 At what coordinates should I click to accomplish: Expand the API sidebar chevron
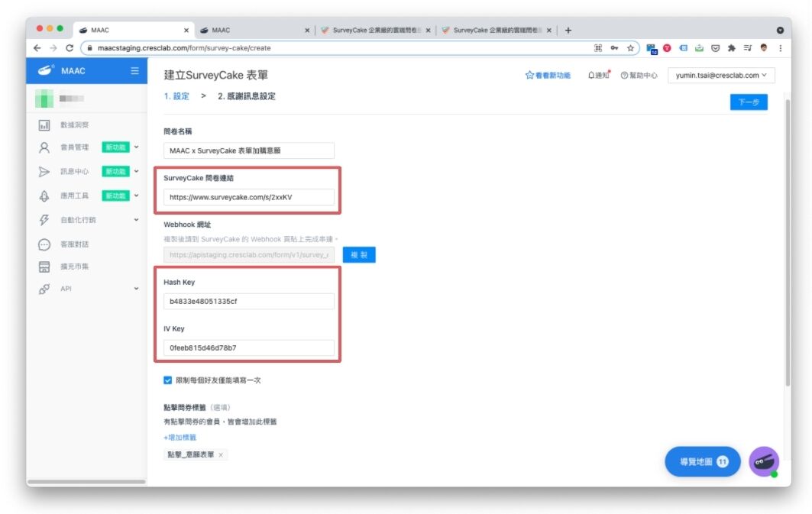click(136, 289)
